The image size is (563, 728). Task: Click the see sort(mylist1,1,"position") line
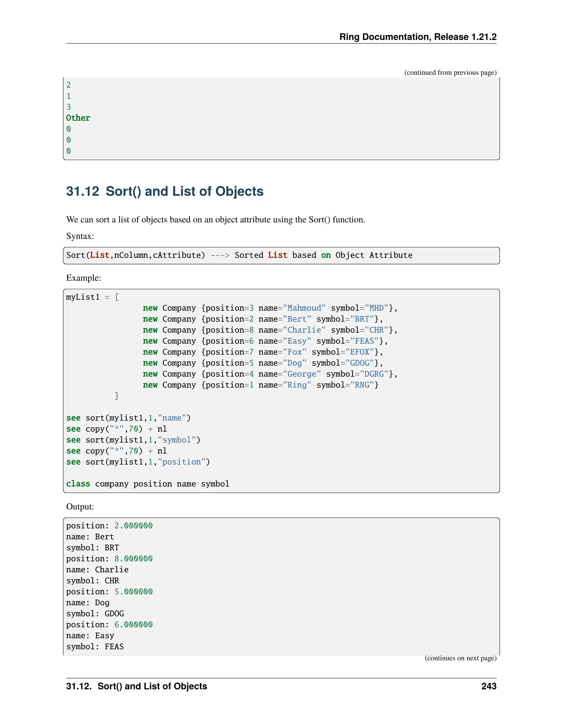[x=138, y=462]
